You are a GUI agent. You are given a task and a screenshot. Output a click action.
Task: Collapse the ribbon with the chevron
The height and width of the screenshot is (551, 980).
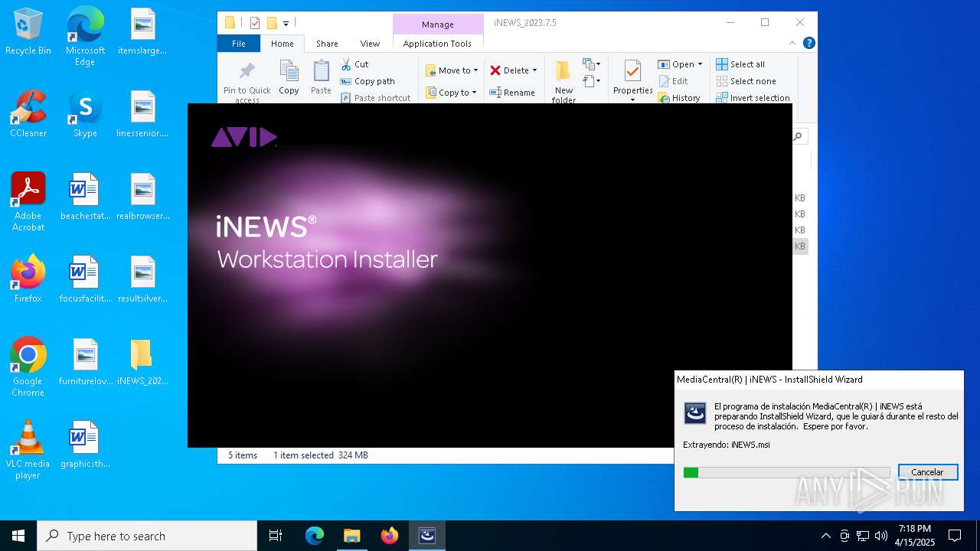click(792, 44)
